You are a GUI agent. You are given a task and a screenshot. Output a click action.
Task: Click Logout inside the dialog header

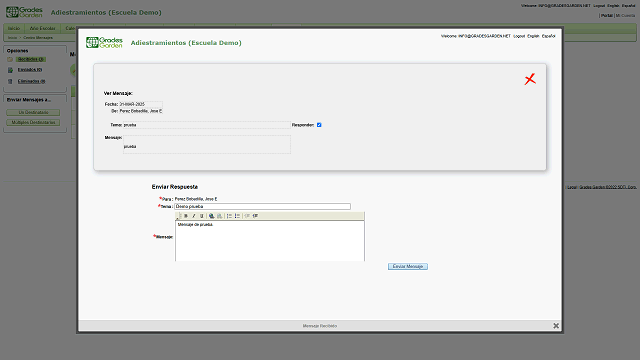pos(519,36)
